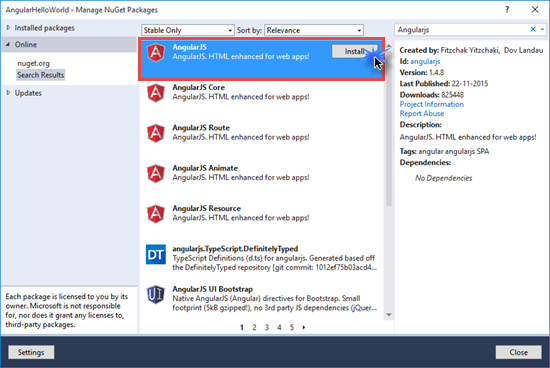Collapse the Online node
This screenshot has width=550, height=368.
click(8, 44)
